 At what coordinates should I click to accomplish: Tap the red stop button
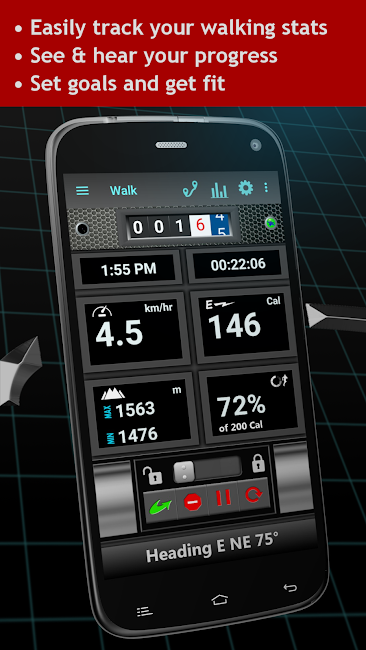click(192, 503)
